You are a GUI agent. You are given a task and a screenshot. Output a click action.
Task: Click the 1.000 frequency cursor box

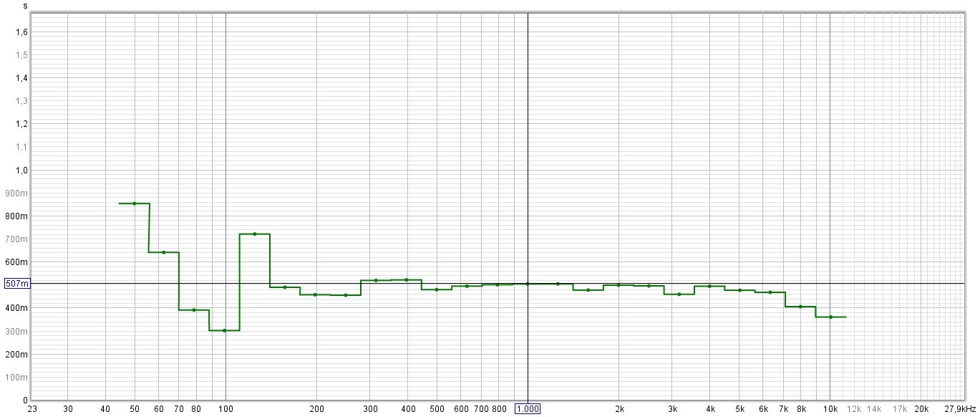(528, 409)
